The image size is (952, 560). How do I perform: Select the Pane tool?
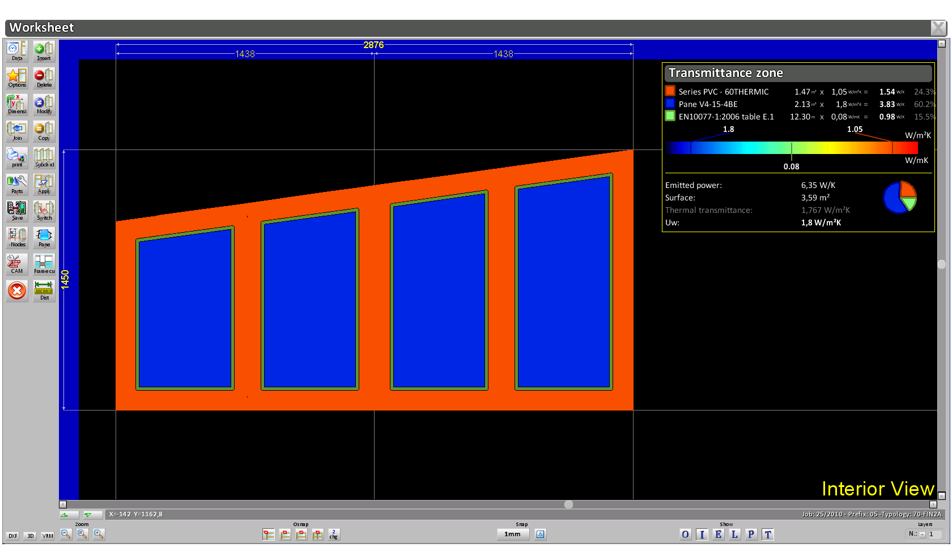pyautogui.click(x=44, y=237)
